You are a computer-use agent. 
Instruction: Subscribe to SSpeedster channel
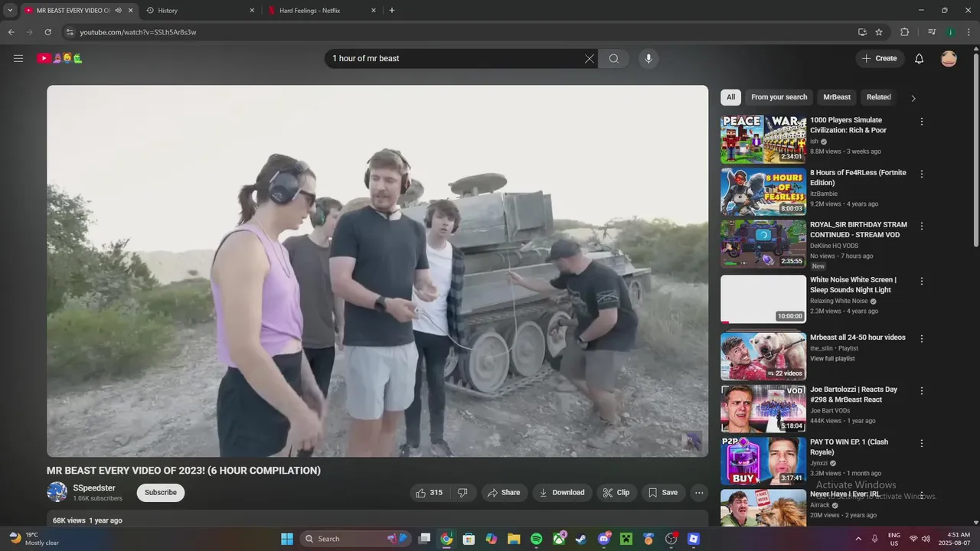tap(161, 493)
